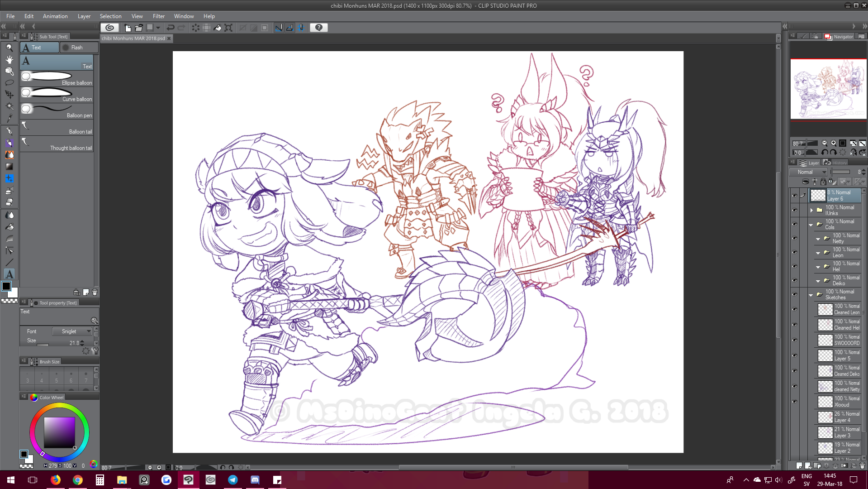Image resolution: width=868 pixels, height=489 pixels.
Task: Switch to the History tab
Action: coord(836,163)
